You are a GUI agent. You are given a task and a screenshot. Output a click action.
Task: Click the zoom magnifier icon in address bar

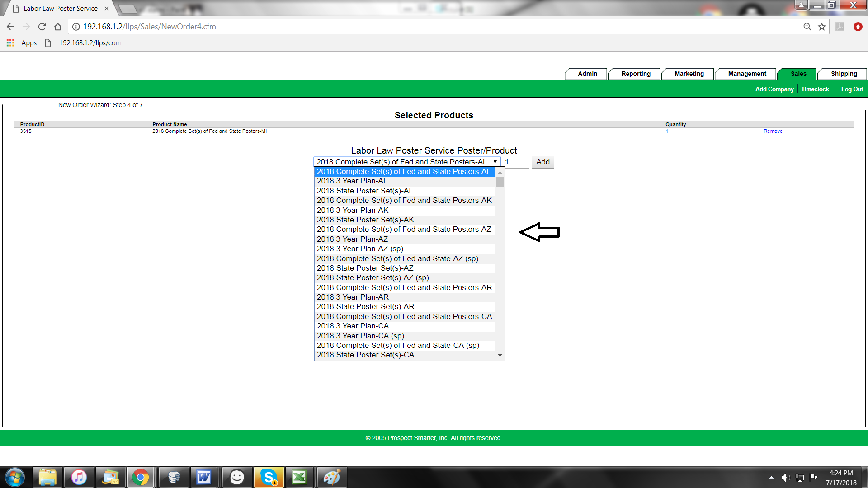click(807, 27)
